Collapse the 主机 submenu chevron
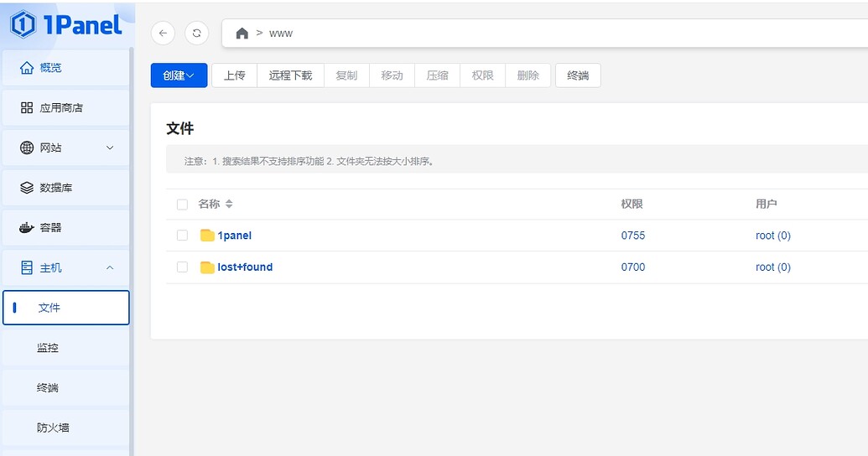This screenshot has width=868, height=456. 110,268
